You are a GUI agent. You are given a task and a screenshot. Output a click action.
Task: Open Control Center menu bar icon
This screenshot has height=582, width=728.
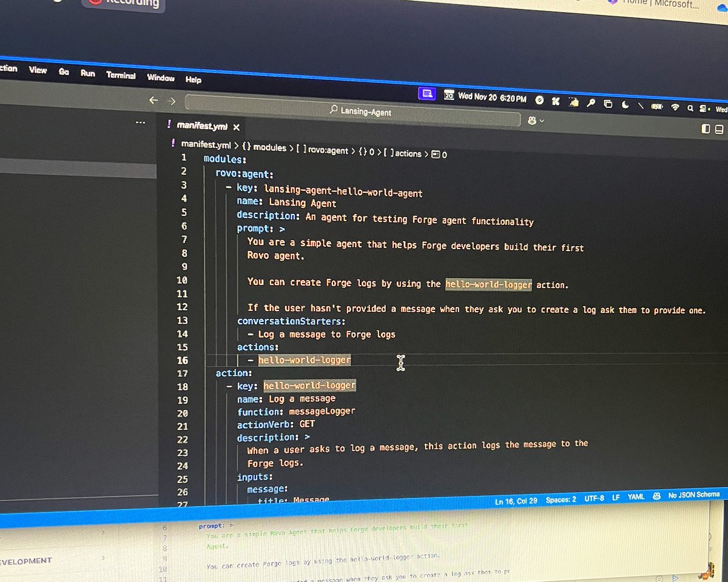click(x=704, y=109)
